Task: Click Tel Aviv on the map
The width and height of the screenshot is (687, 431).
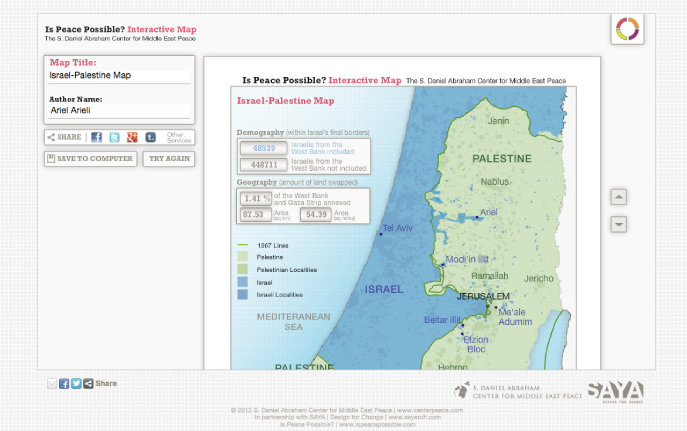Action: (397, 228)
